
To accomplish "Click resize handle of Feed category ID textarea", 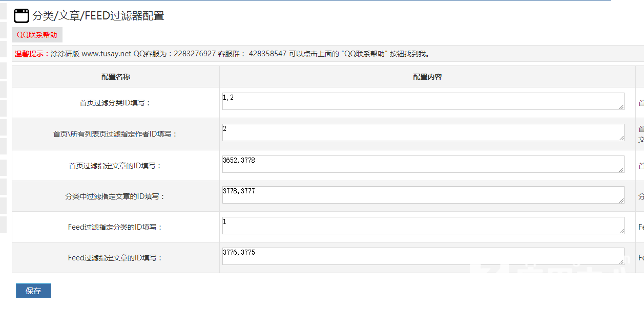I will click(621, 231).
